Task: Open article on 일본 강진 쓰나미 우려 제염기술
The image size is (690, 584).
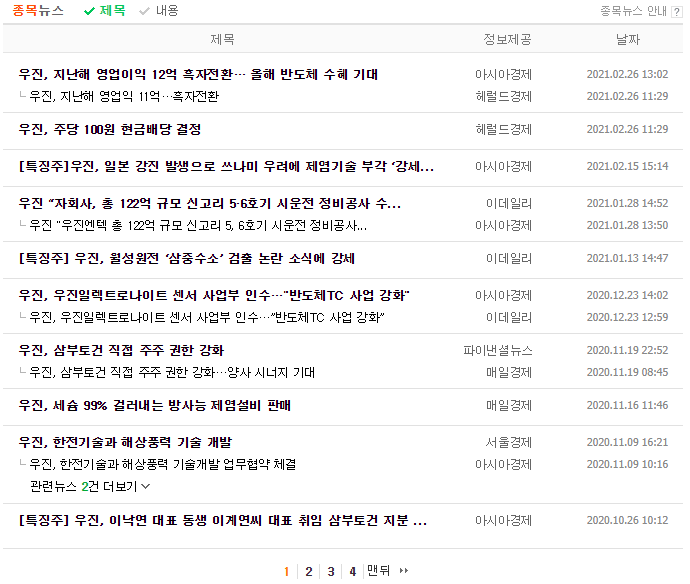Action: pos(226,166)
